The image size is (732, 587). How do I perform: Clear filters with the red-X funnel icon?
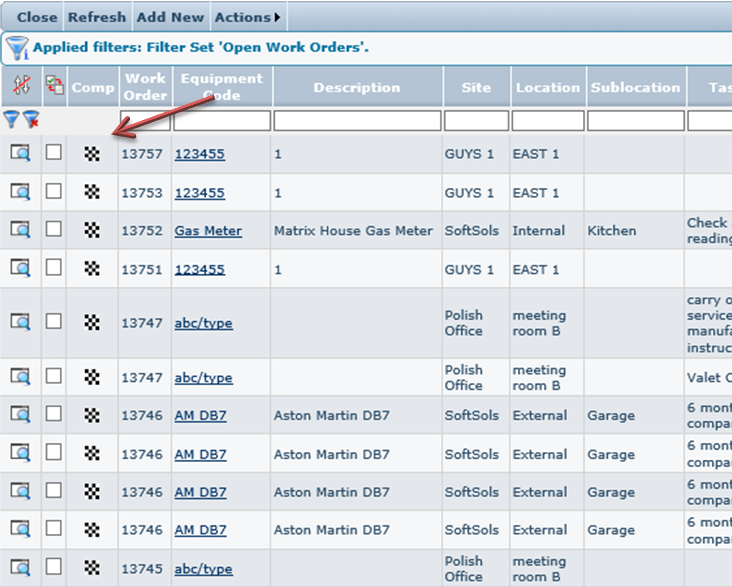(x=31, y=120)
